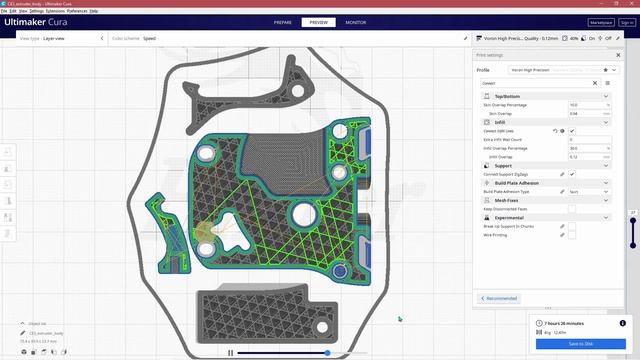Click the Infill category icon in settings list
Viewport: 640px width, 360px height.
coord(487,122)
